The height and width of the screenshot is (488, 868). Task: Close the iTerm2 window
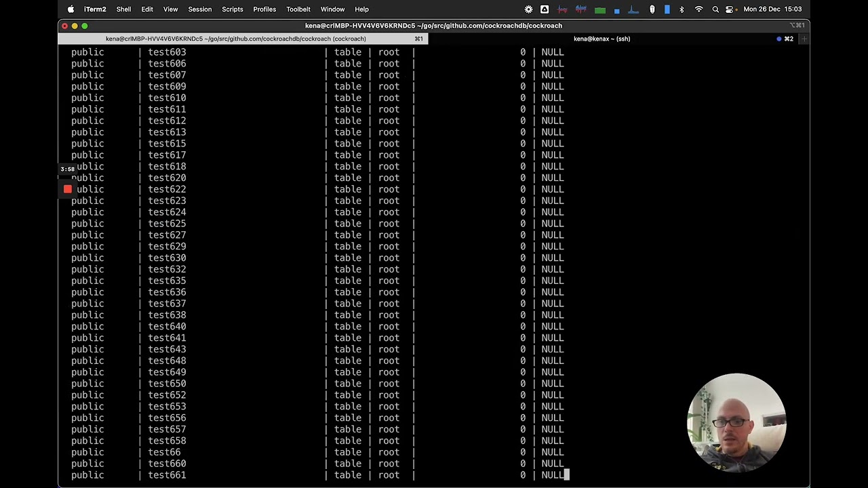coord(64,26)
